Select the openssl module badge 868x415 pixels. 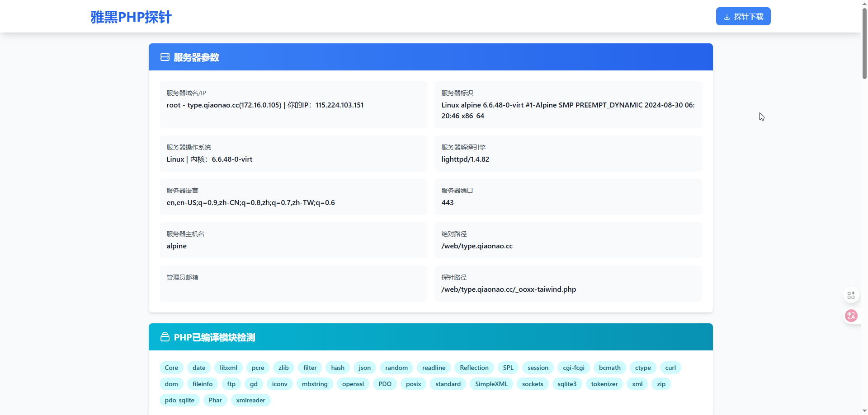coord(353,384)
